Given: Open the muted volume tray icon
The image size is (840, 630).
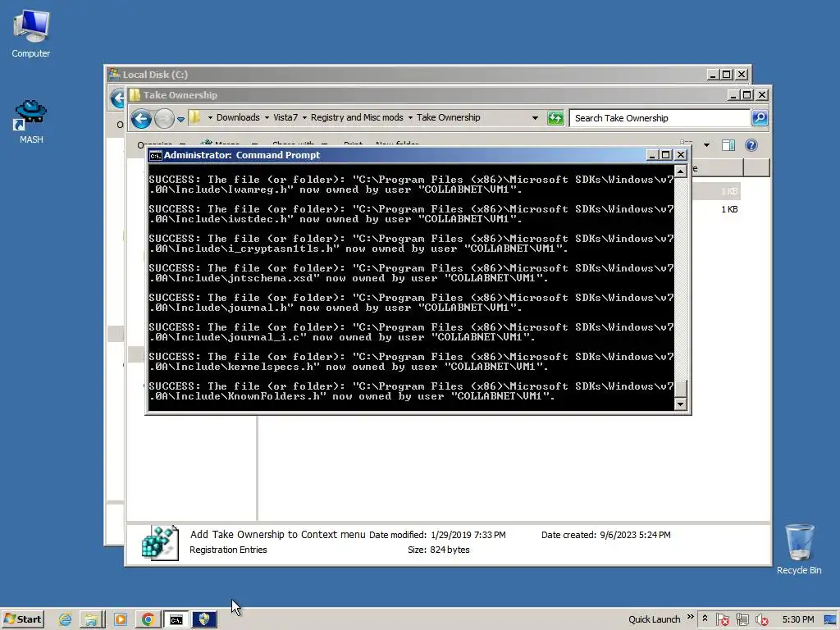Looking at the screenshot, I should [761, 620].
